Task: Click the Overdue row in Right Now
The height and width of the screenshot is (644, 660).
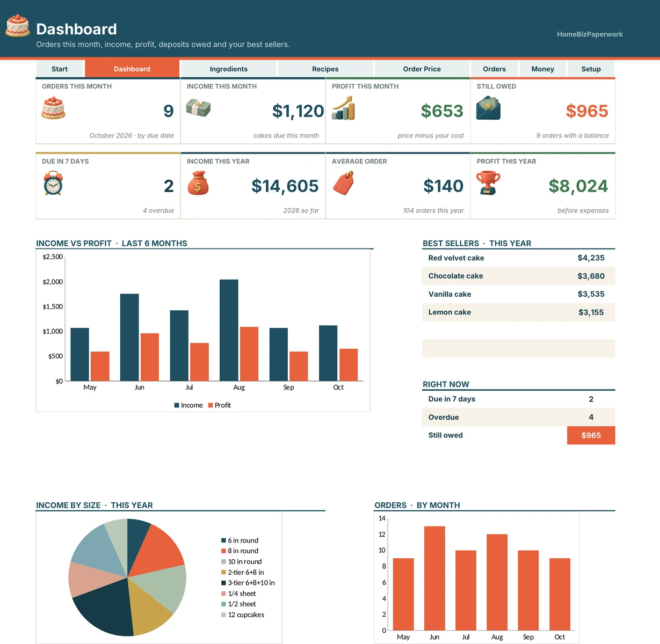Action: 519,417
